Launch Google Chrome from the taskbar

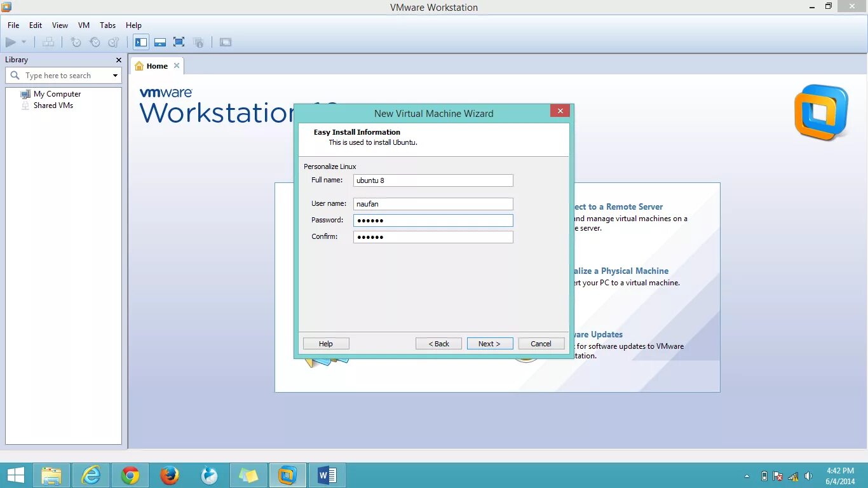[x=130, y=475]
